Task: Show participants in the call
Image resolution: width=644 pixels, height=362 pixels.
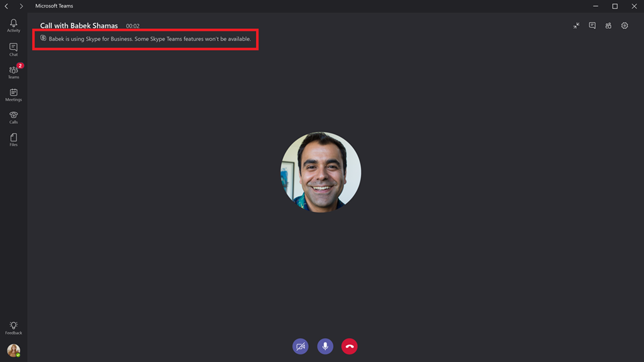Action: click(608, 25)
